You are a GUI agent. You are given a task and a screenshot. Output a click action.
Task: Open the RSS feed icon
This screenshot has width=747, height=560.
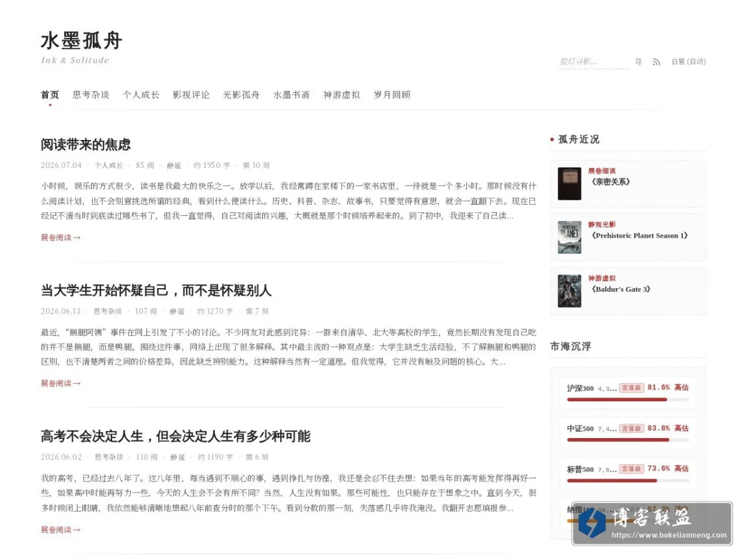point(656,62)
